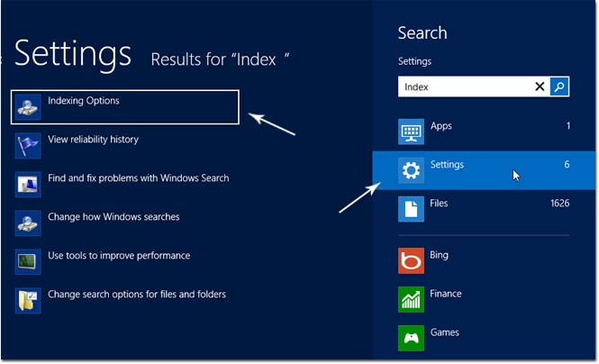Select the Apps search category label
This screenshot has height=364, width=599.
tap(440, 126)
